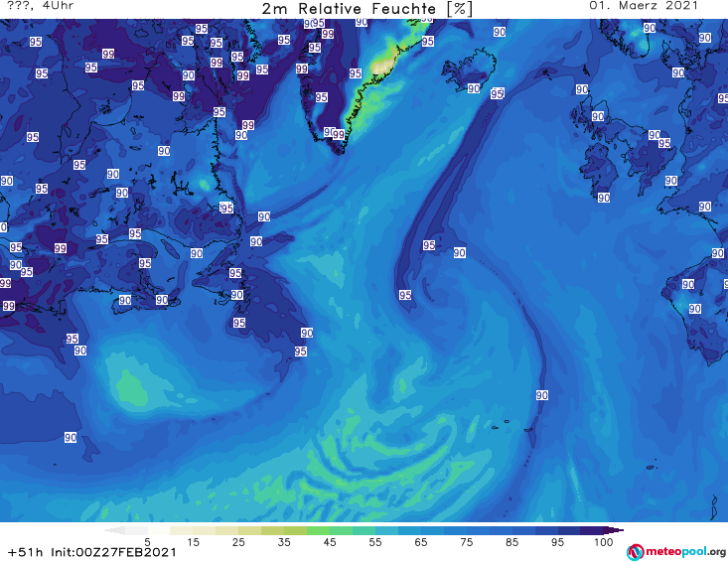The width and height of the screenshot is (728, 562).
Task: Click the legend value 35
Action: (284, 542)
